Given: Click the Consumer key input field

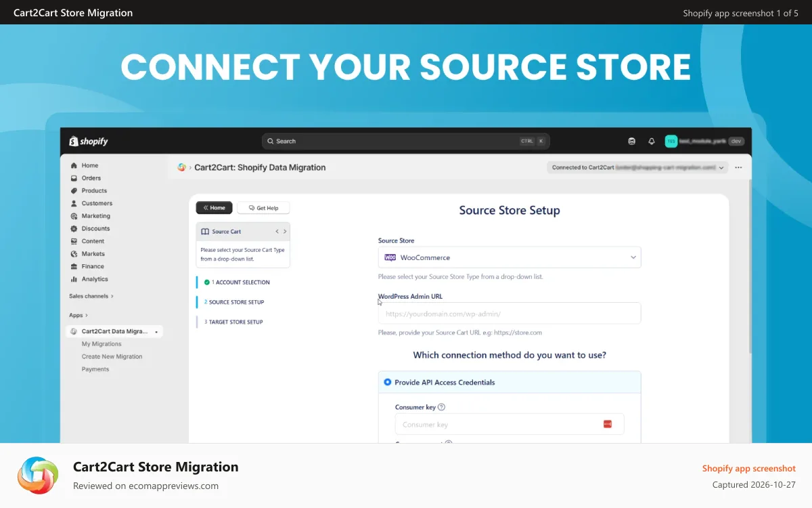Looking at the screenshot, I should tap(510, 424).
